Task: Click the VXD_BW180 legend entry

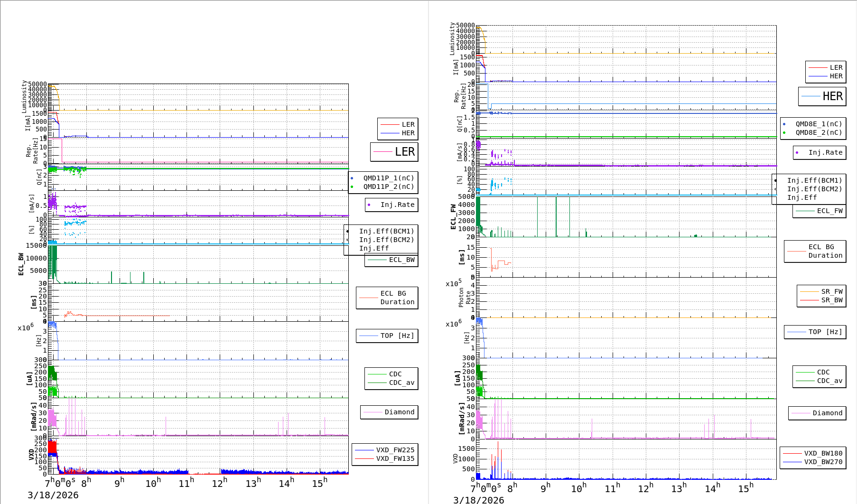Action: (x=822, y=453)
